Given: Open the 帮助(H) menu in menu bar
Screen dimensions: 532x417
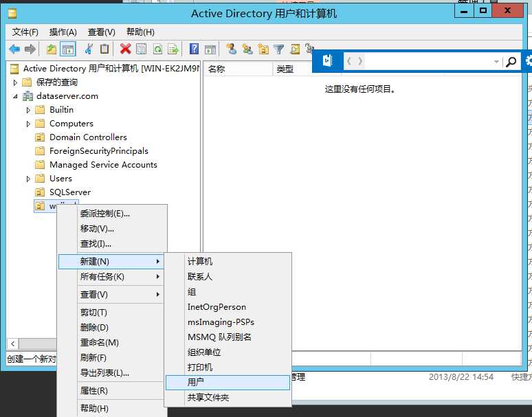Looking at the screenshot, I should pos(140,32).
